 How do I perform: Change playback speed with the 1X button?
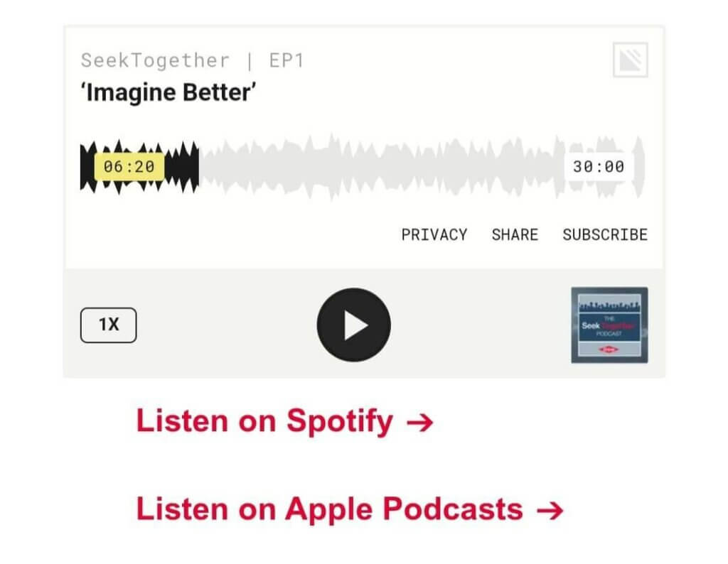coord(109,325)
